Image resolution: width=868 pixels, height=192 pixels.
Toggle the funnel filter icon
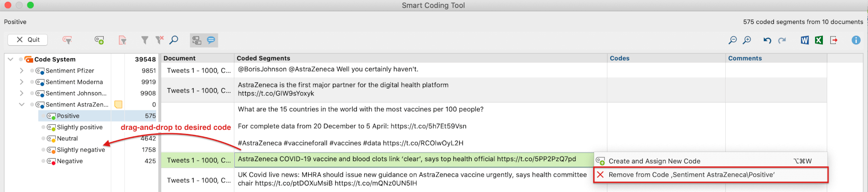point(145,40)
